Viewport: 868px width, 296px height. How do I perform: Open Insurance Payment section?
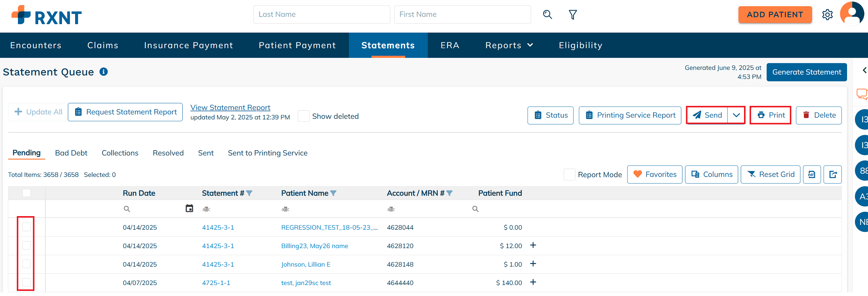coord(188,45)
